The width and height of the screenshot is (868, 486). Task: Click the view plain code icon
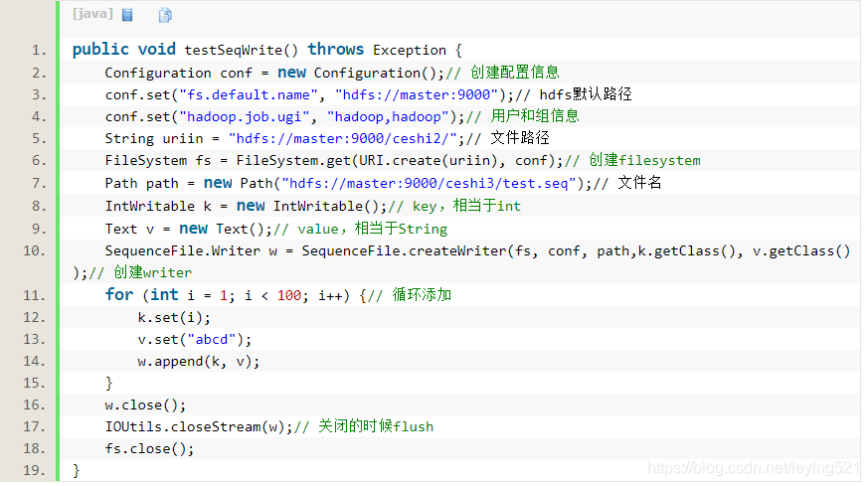[128, 16]
